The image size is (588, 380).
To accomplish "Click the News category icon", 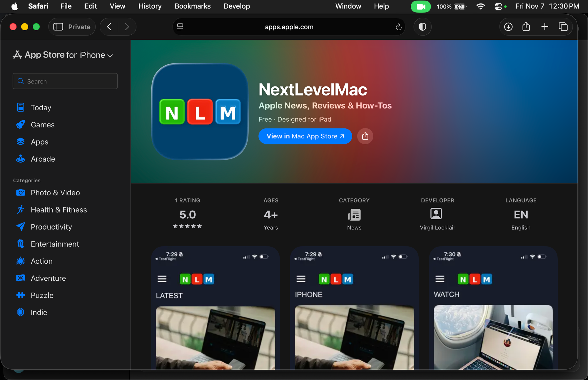I will (x=354, y=215).
